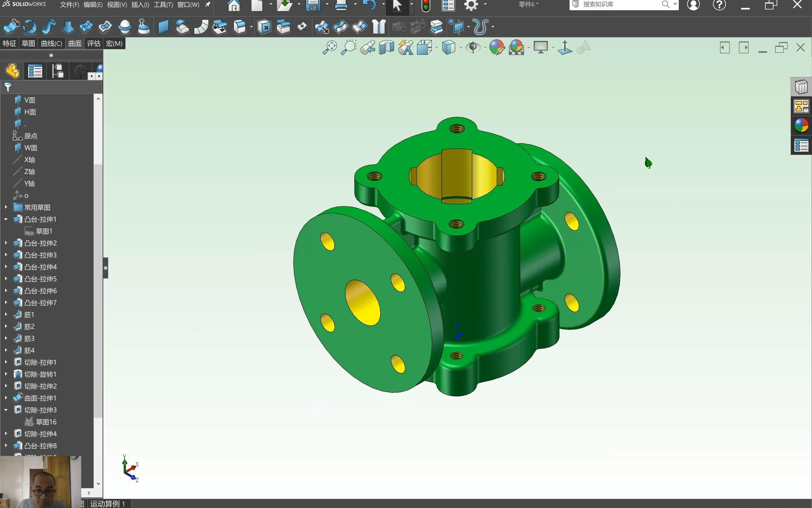812x508 pixels.
Task: Open the Appearances task pane color ball
Action: [x=801, y=126]
